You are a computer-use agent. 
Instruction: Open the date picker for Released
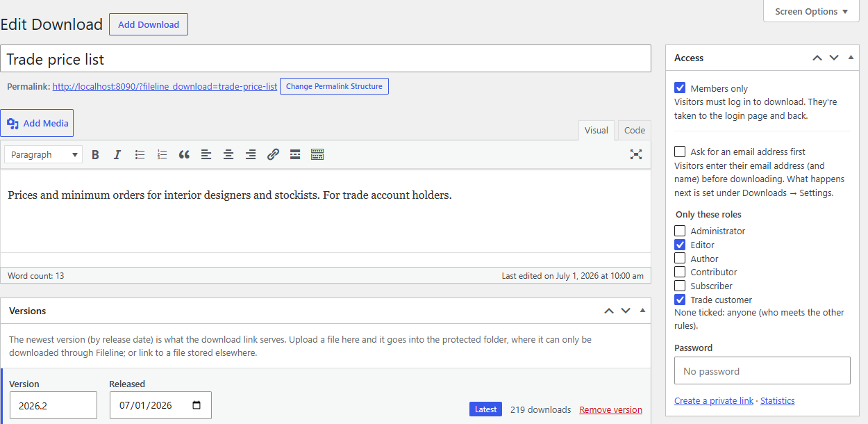tap(197, 405)
